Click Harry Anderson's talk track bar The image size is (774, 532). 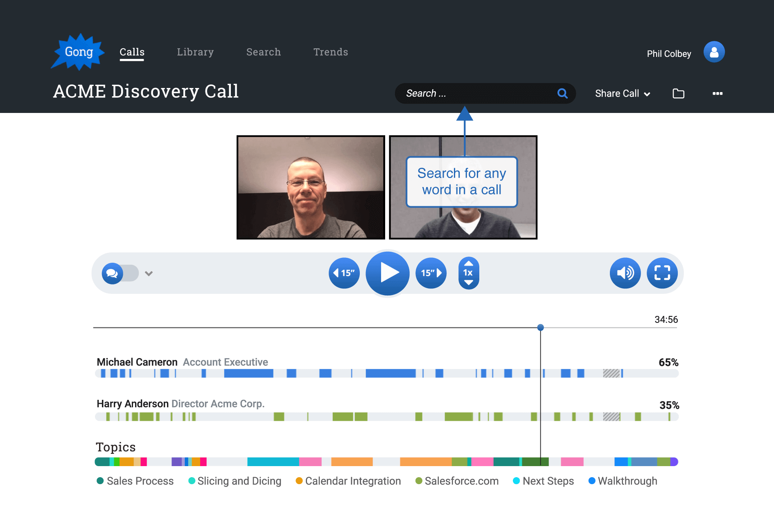tap(387, 417)
